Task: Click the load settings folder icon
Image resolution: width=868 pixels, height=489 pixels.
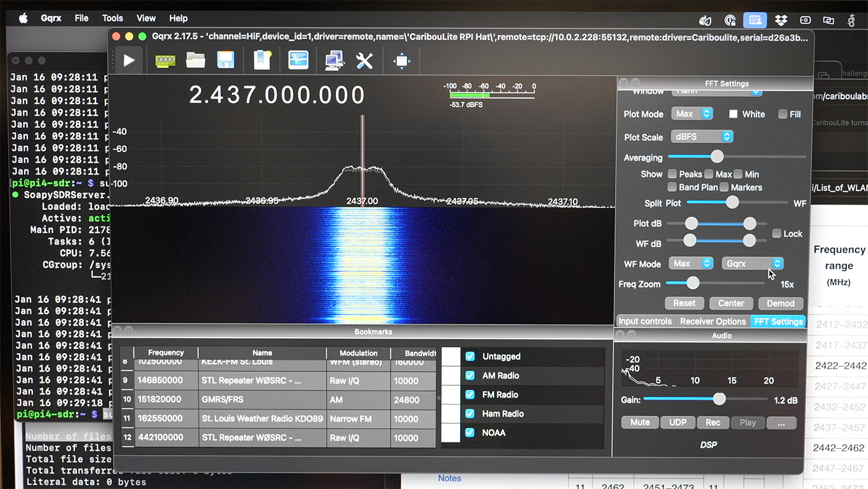Action: 195,60
